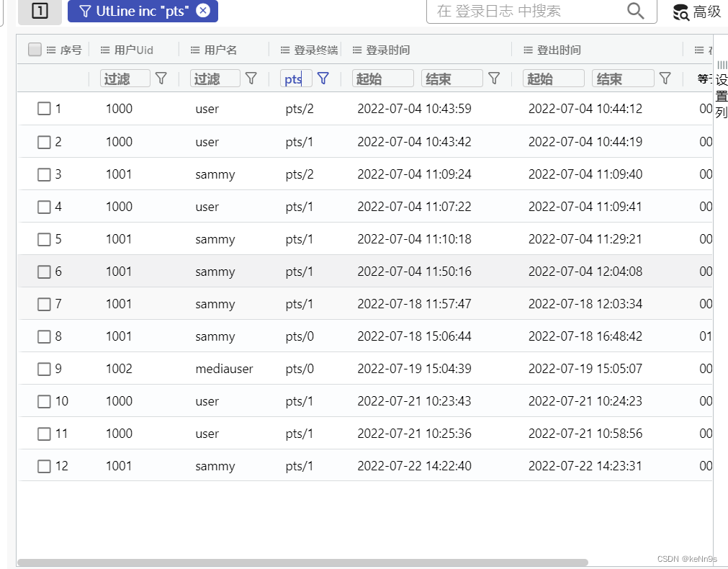The width and height of the screenshot is (728, 569).
Task: Toggle the select-all checkbox in the header
Action: [x=35, y=49]
